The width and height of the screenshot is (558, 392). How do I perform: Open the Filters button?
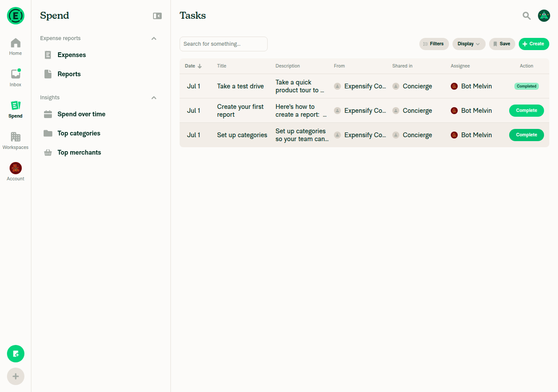pyautogui.click(x=434, y=44)
